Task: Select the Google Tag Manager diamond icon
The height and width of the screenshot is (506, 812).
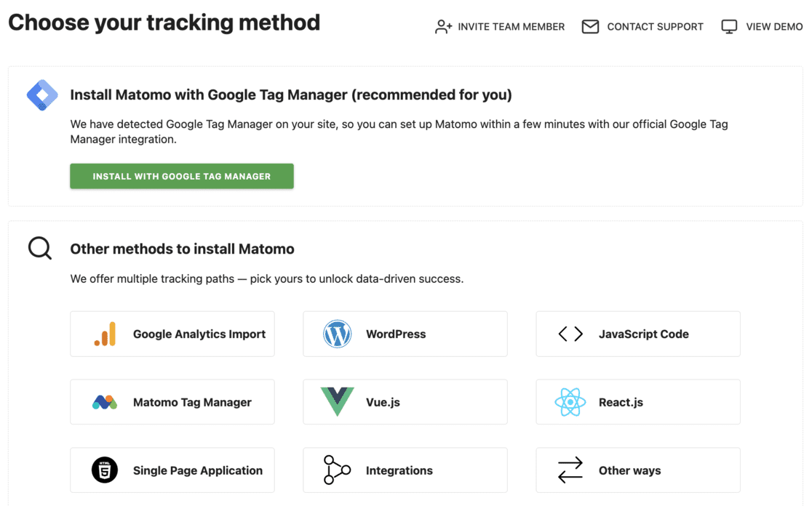Action: [x=41, y=95]
